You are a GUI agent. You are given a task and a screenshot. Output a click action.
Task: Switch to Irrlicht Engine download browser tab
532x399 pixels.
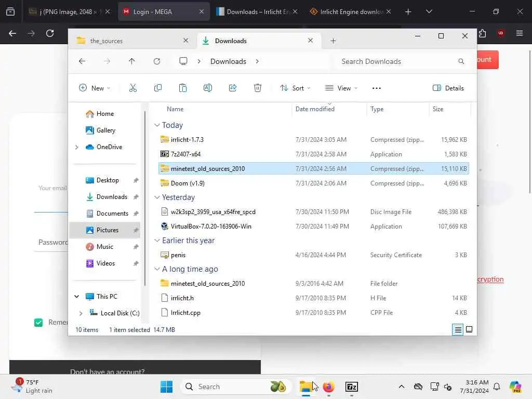pos(351,12)
